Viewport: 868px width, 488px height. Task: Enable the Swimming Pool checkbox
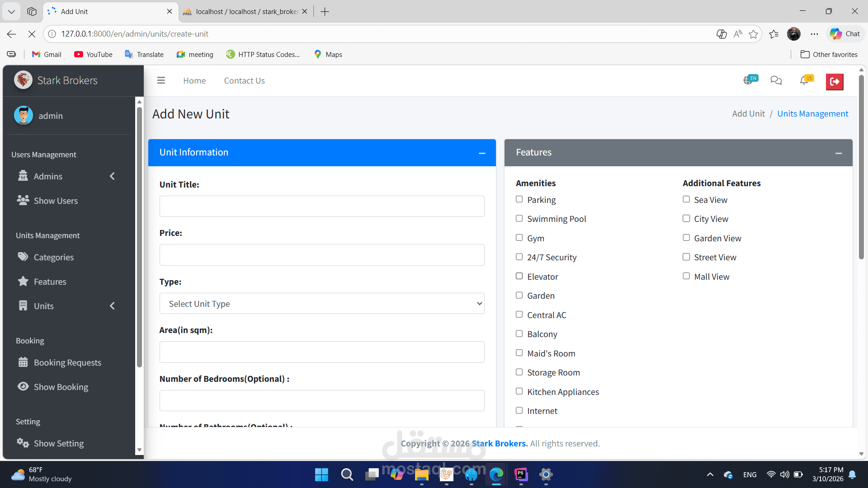(x=519, y=219)
